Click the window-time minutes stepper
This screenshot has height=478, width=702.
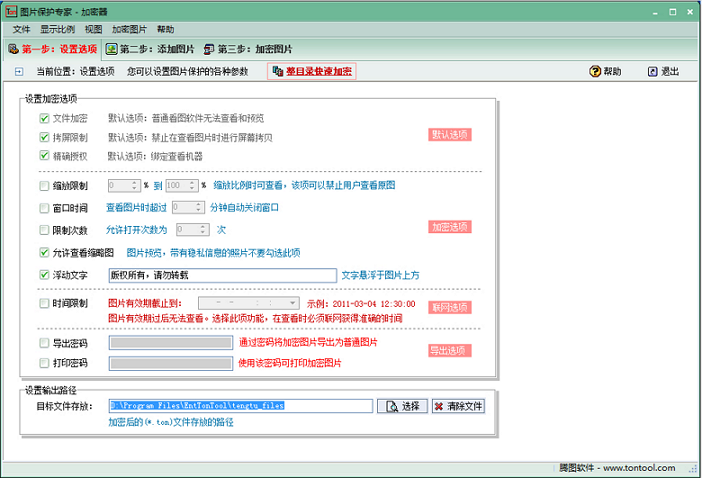tap(199, 207)
